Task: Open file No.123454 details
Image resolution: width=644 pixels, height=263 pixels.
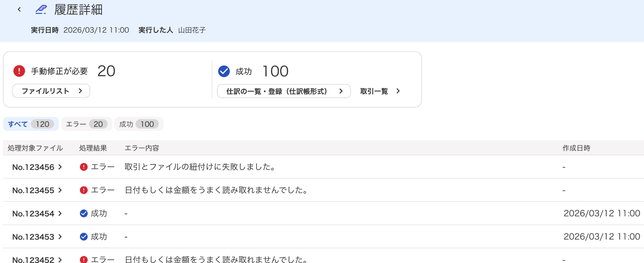Action: coord(37,213)
